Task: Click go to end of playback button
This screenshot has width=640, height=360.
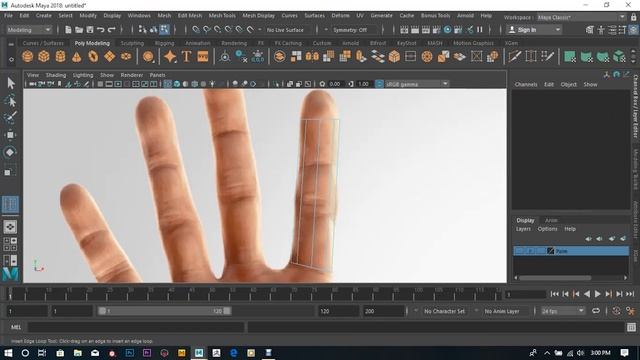Action: [x=630, y=294]
